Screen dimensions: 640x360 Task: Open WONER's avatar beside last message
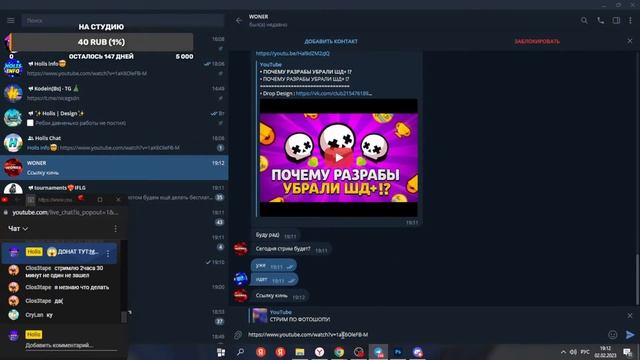pos(241,295)
